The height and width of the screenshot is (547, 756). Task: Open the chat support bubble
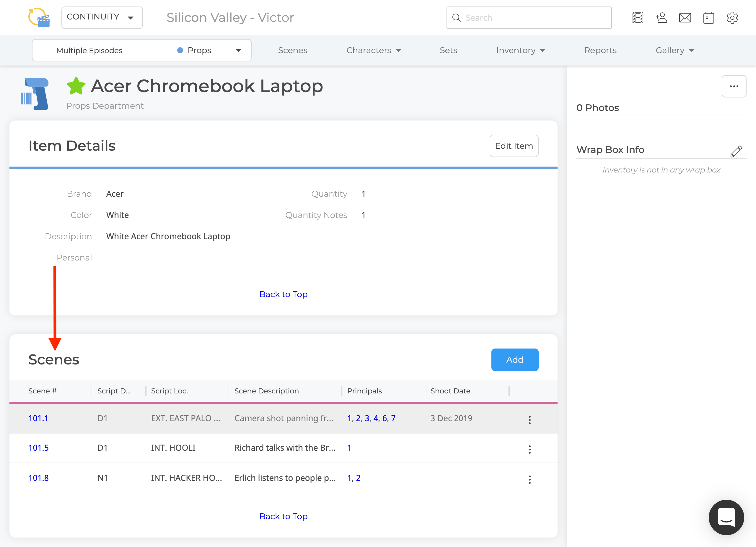coord(726,517)
